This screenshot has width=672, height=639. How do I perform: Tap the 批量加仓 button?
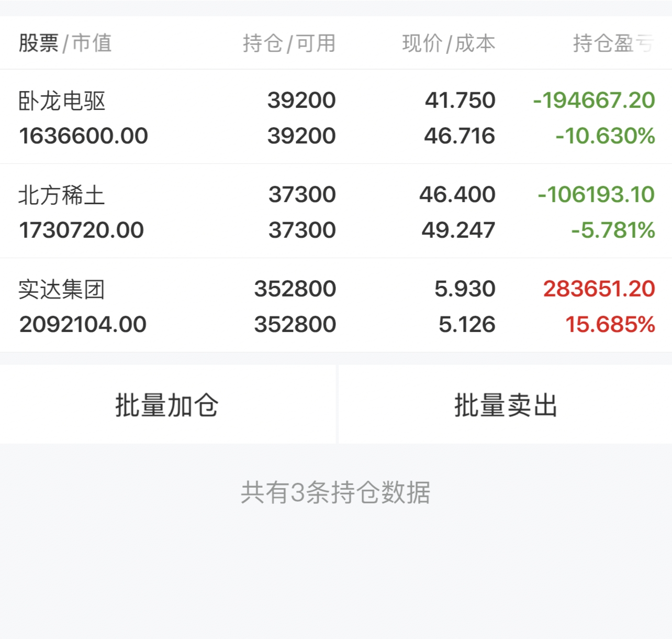[x=167, y=405]
